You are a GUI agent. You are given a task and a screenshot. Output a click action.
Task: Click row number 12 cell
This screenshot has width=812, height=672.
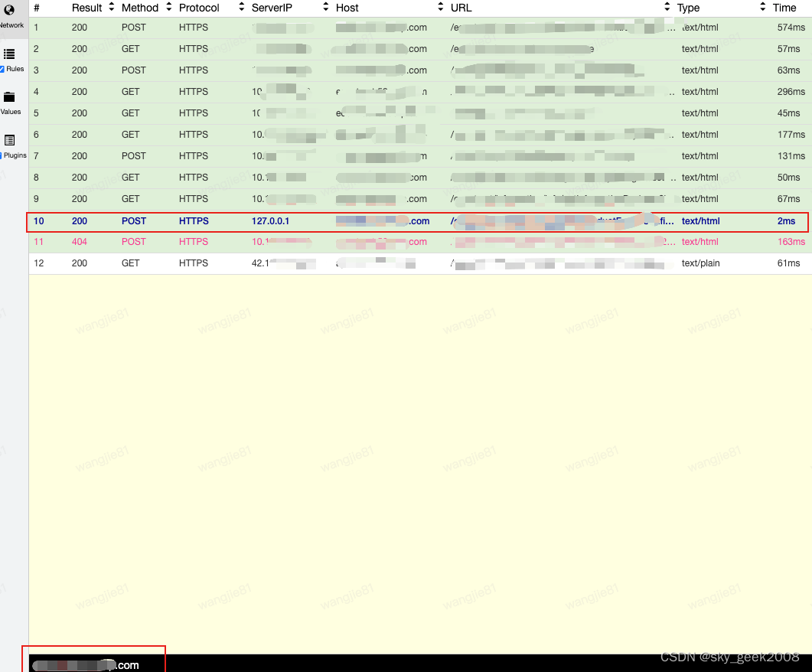[39, 263]
